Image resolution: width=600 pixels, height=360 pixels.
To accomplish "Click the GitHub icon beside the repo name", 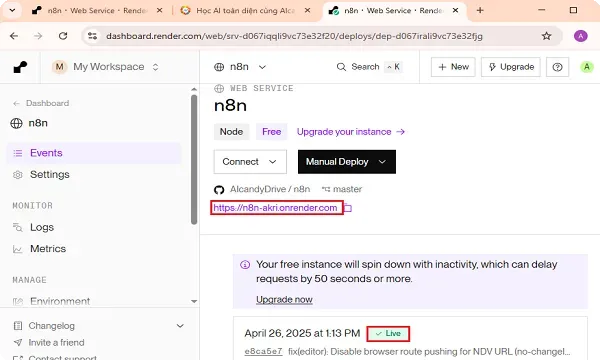I will point(219,189).
